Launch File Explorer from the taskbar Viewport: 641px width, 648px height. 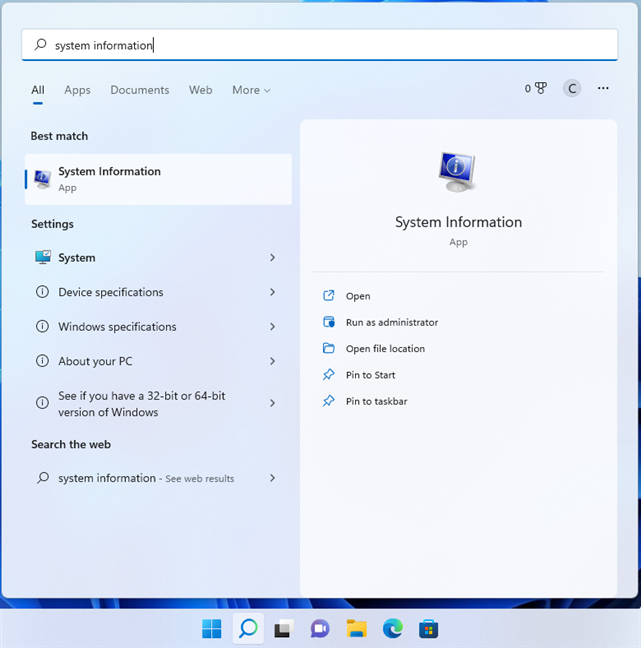click(356, 629)
